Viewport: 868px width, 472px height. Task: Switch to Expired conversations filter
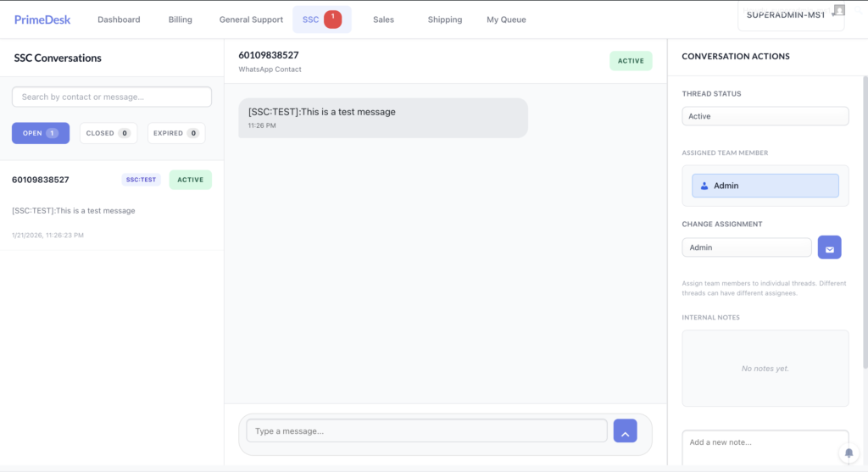coord(175,133)
